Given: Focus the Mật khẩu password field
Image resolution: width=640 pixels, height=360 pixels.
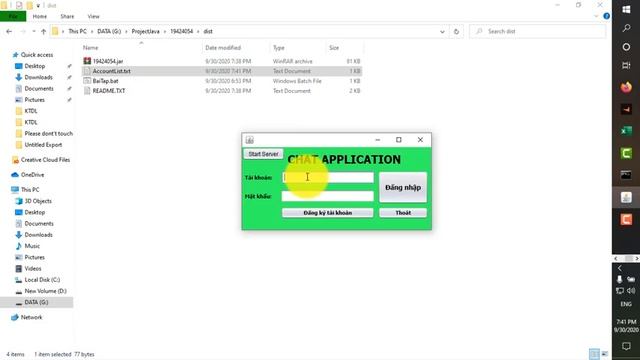Looking at the screenshot, I should (x=327, y=196).
